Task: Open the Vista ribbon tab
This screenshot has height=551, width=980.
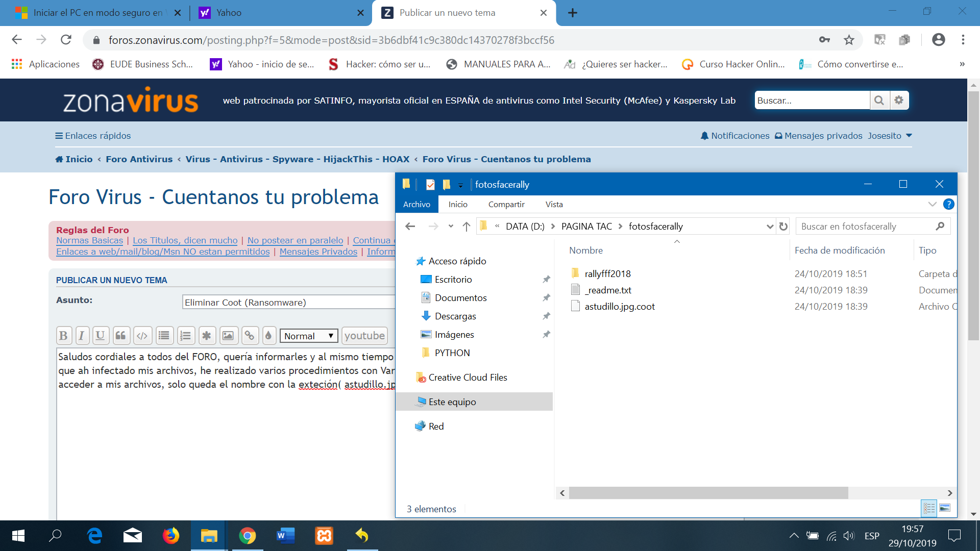Action: point(554,205)
